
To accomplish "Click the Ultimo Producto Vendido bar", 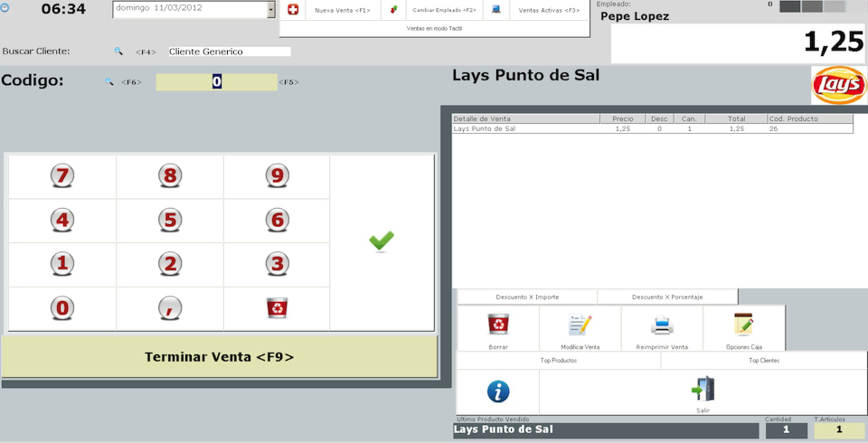I will [x=605, y=430].
